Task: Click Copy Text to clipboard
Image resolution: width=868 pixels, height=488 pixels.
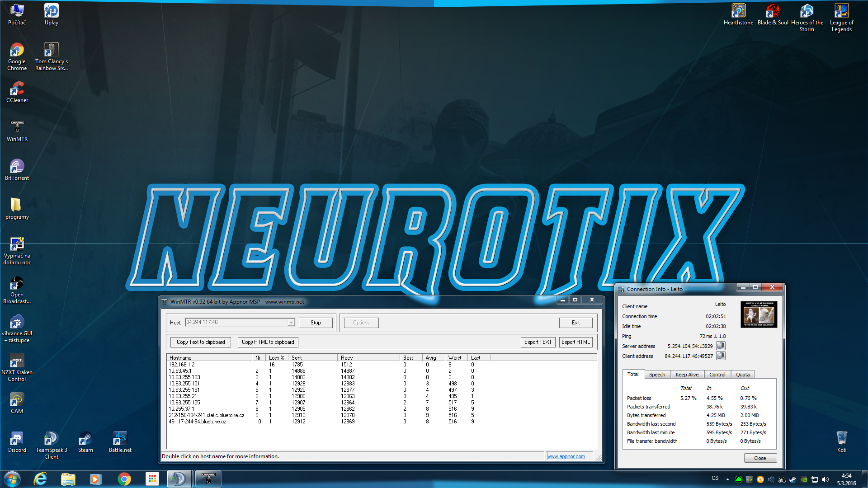Action: click(x=201, y=342)
